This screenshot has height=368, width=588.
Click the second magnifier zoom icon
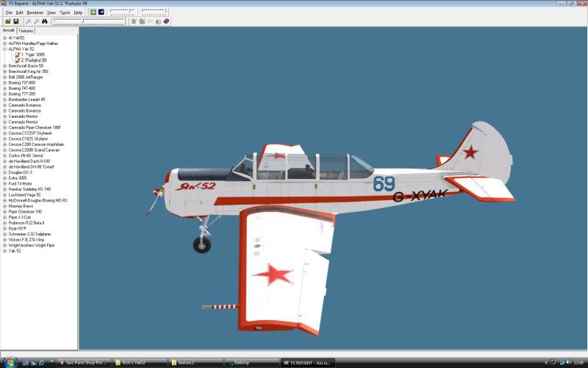[36, 21]
